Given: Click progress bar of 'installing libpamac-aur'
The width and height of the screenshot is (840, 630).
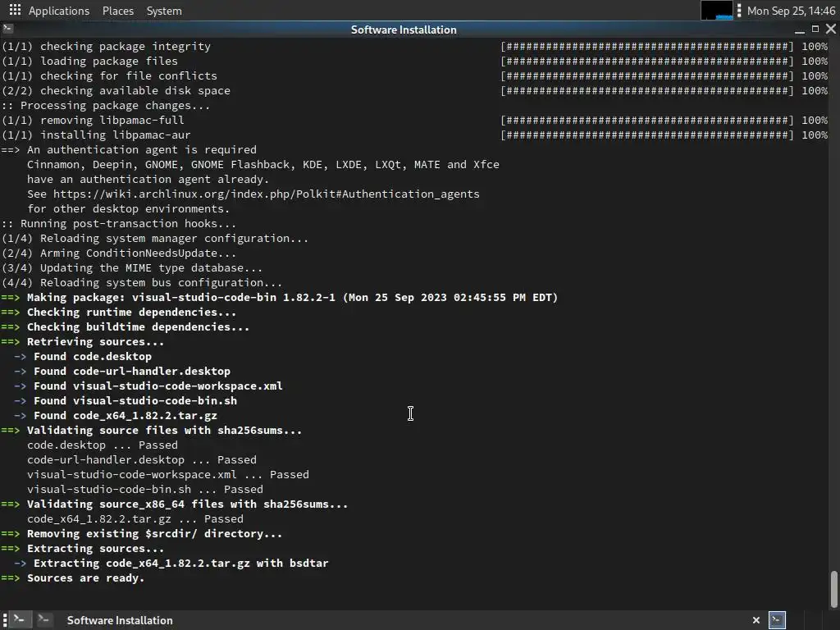Looking at the screenshot, I should point(647,135).
